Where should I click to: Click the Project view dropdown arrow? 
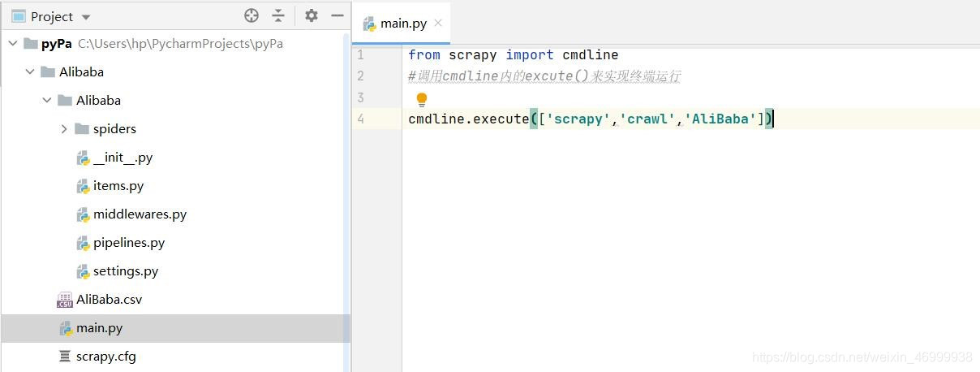click(x=87, y=17)
